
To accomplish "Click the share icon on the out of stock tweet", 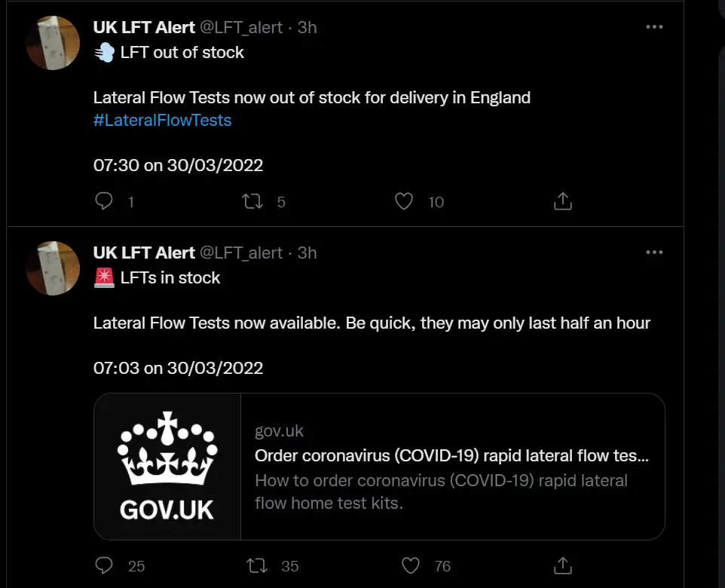I will click(562, 201).
